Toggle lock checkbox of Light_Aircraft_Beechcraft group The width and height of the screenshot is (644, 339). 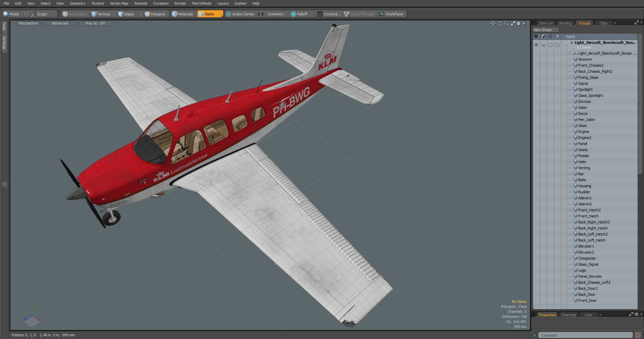point(550,45)
